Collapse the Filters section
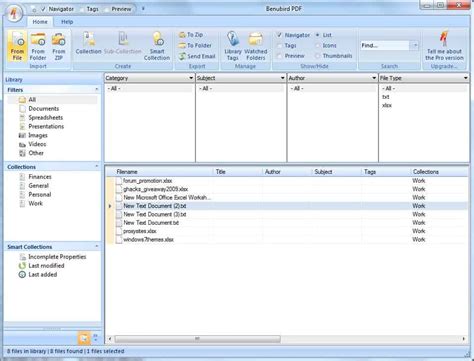474x361 pixels. click(97, 90)
